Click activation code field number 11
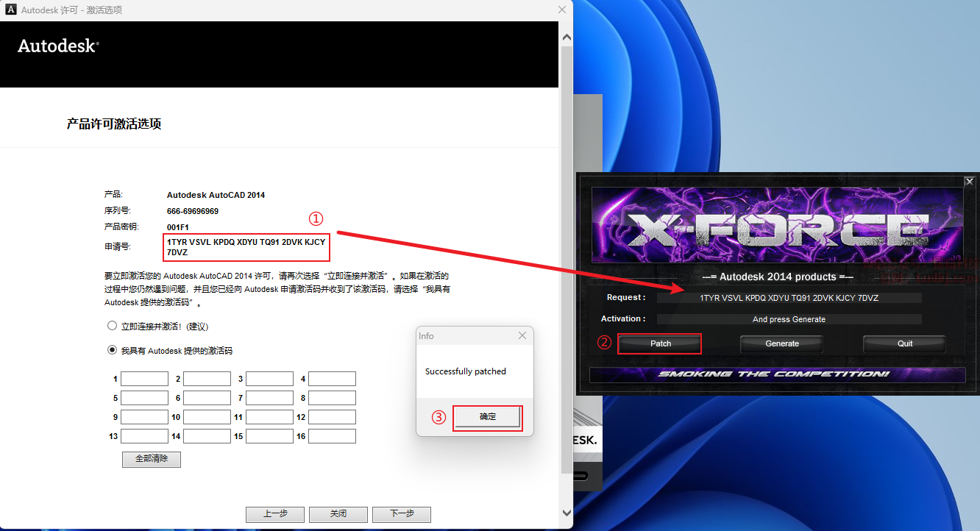The width and height of the screenshot is (980, 531). coord(269,417)
